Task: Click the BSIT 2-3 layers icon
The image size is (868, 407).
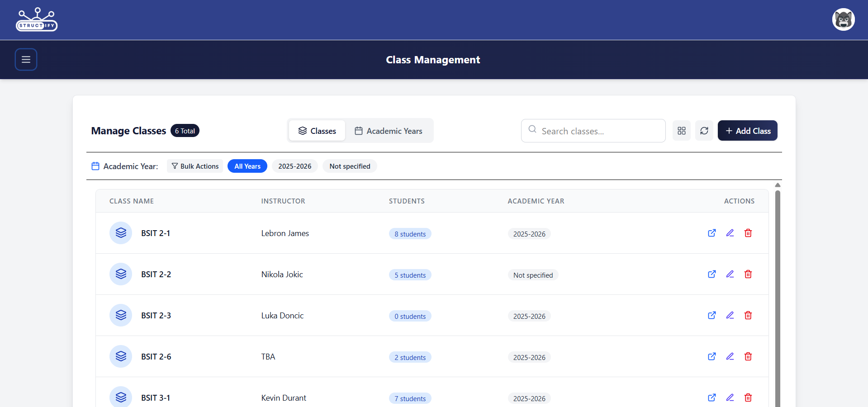Action: click(x=121, y=315)
